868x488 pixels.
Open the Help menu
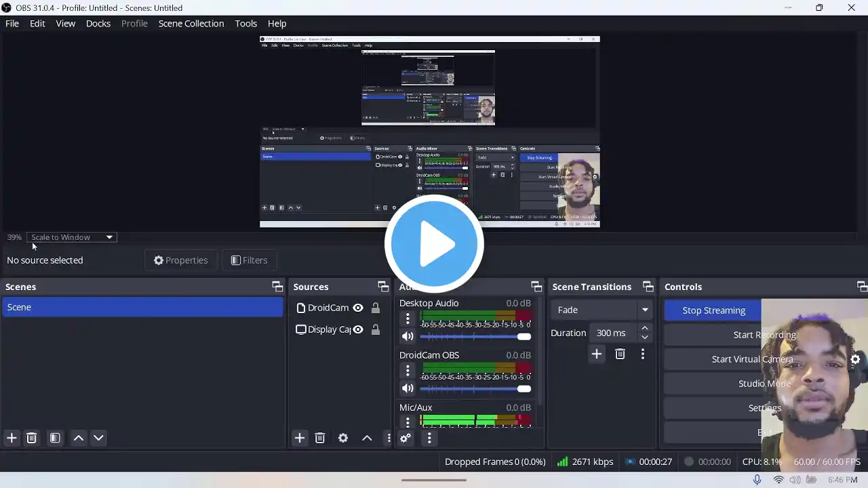(x=277, y=23)
